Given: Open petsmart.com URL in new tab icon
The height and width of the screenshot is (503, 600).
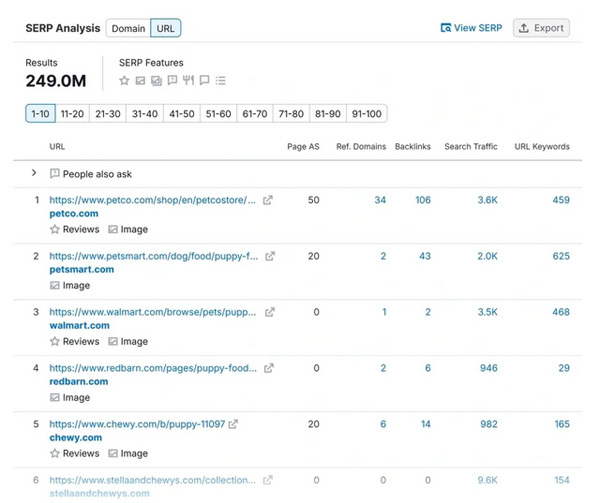Looking at the screenshot, I should (268, 256).
